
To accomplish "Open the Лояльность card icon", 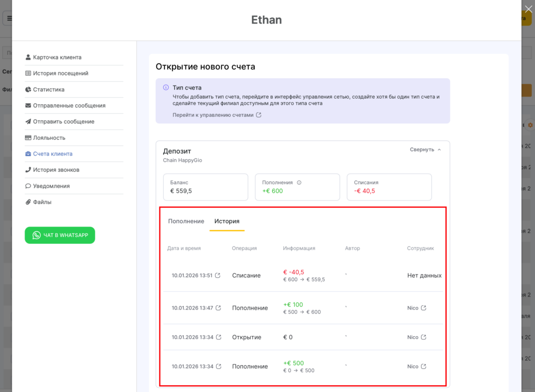I will coord(28,138).
